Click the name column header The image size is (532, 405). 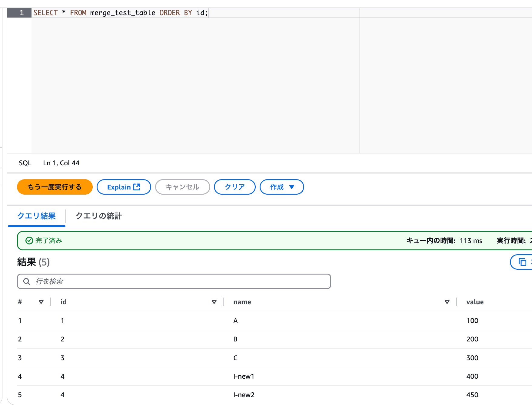242,302
